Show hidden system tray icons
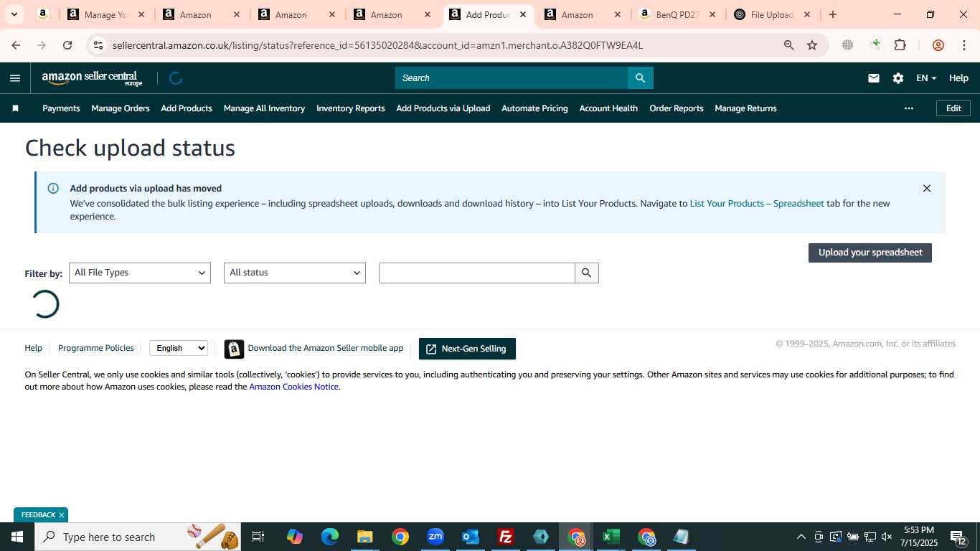 pos(801,537)
